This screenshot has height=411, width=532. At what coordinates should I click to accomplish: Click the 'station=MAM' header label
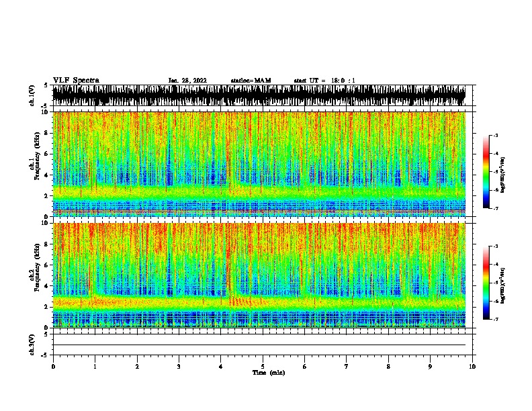click(251, 81)
